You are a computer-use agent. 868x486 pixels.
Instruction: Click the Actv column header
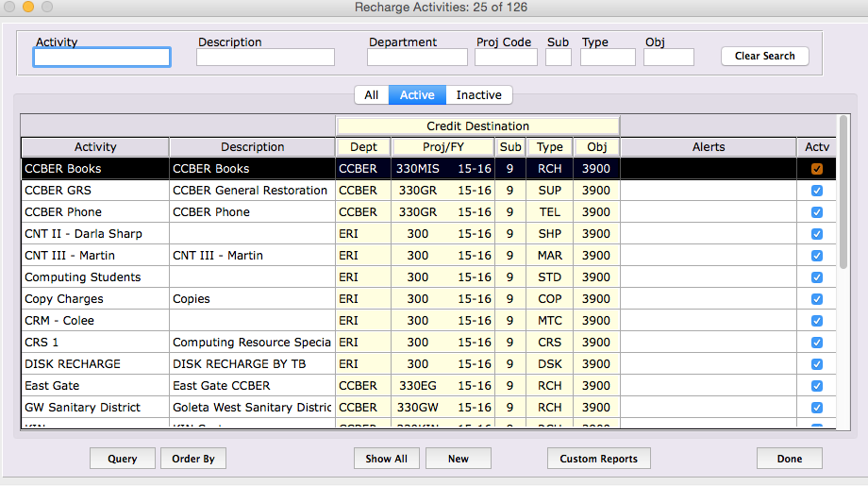817,147
